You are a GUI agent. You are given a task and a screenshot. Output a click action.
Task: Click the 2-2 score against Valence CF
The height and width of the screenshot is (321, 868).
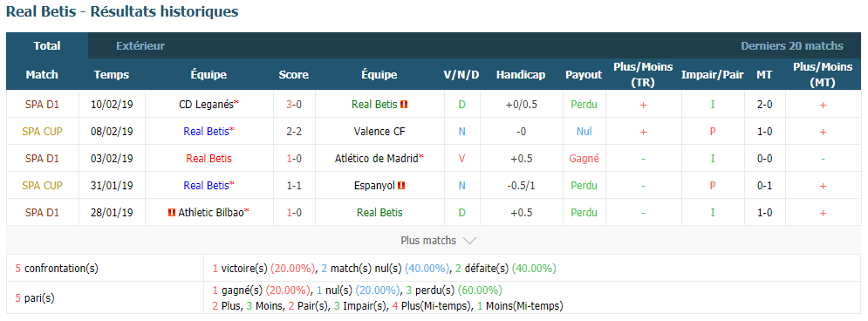[x=293, y=132]
